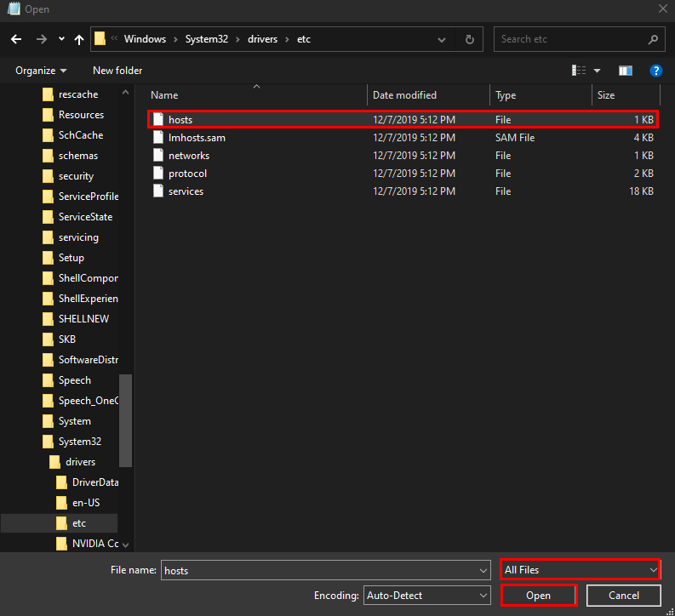The width and height of the screenshot is (675, 616).
Task: Open the SHELLNEW folder in tree
Action: (x=83, y=319)
